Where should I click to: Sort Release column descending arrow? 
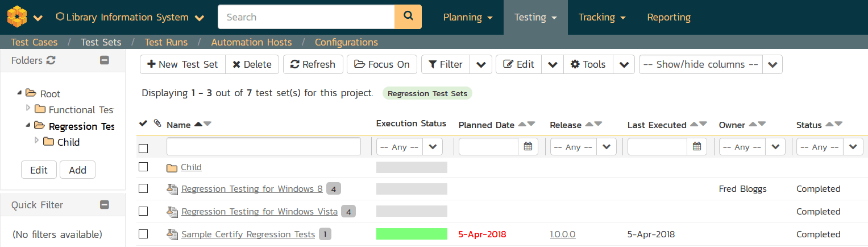click(598, 124)
